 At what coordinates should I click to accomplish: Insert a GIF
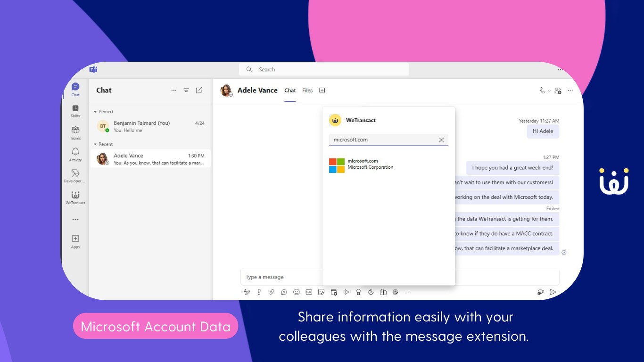click(x=309, y=292)
